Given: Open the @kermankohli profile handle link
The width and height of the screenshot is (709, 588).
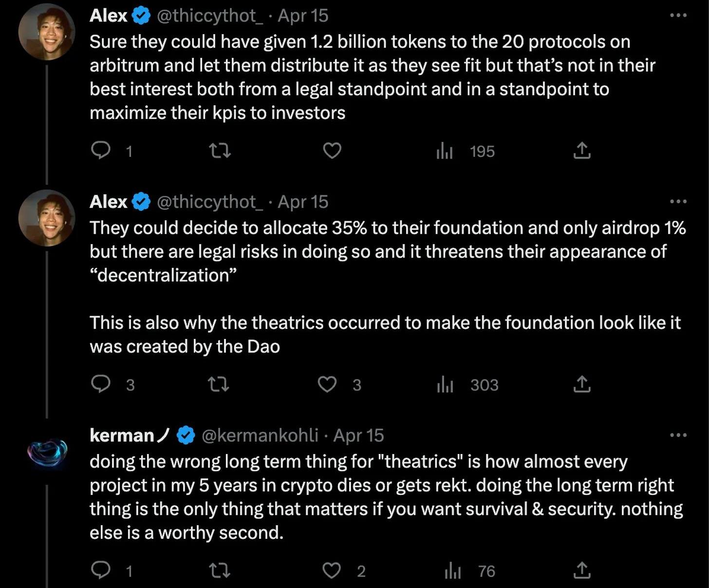Looking at the screenshot, I should click(x=260, y=436).
